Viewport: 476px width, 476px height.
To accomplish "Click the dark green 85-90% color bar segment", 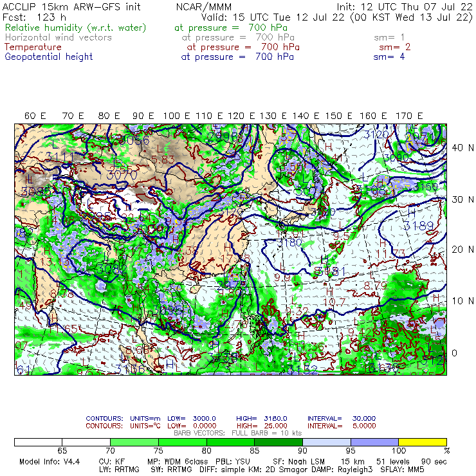I will click(x=279, y=442).
